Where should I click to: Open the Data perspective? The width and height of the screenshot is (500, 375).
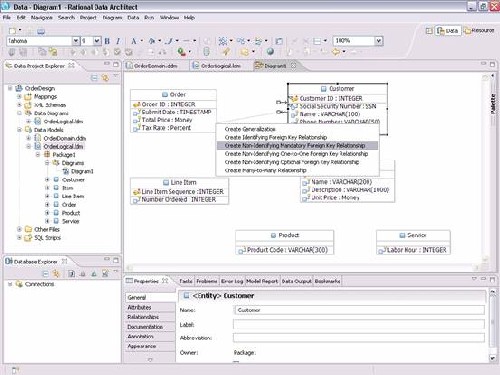click(x=448, y=31)
